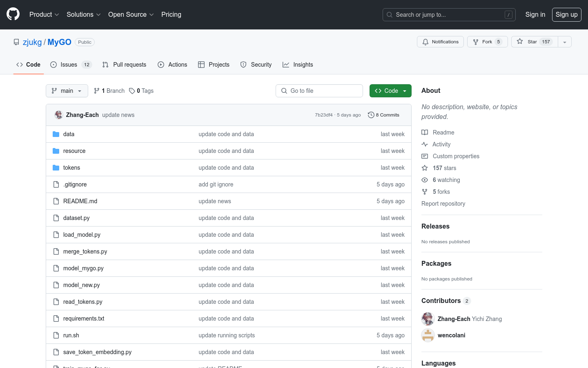Viewport: 588px width, 368px height.
Task: Open the data folder name link
Action: [x=69, y=134]
